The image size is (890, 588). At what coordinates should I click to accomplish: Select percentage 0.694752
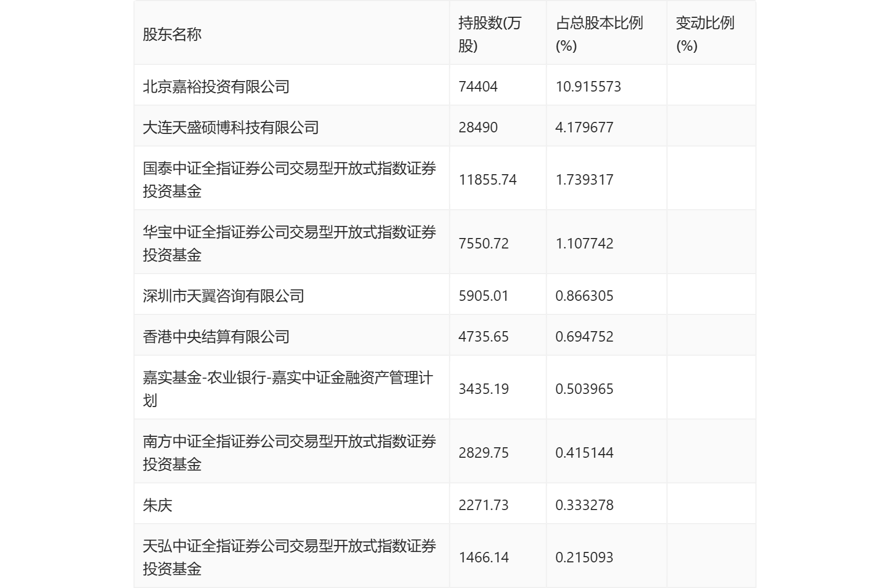point(584,336)
